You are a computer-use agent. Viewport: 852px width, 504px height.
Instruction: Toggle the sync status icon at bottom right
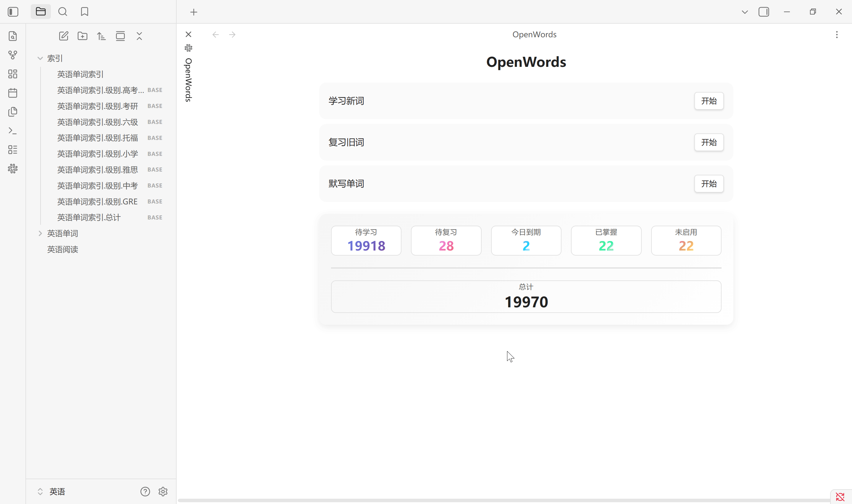(x=840, y=497)
